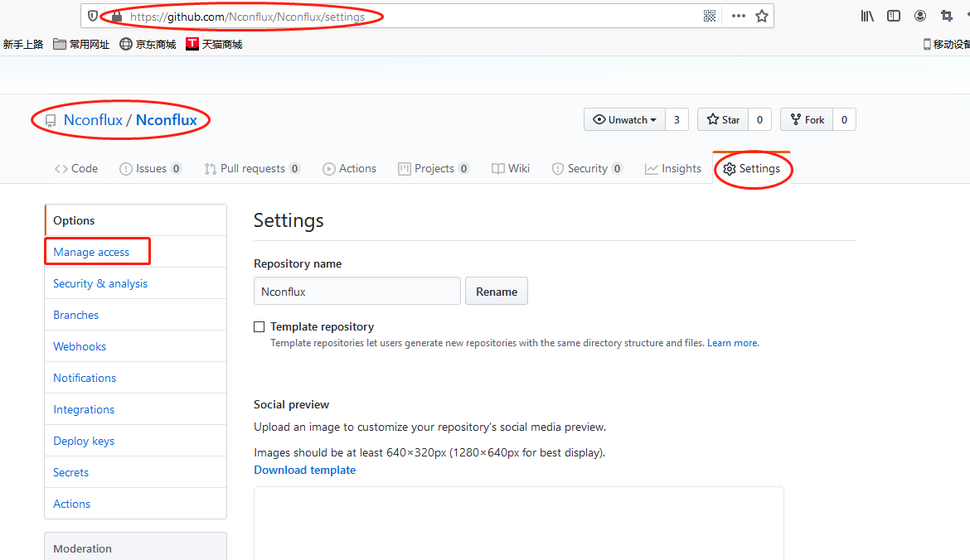Fork the repository
This screenshot has width=970, height=560.
coord(807,120)
